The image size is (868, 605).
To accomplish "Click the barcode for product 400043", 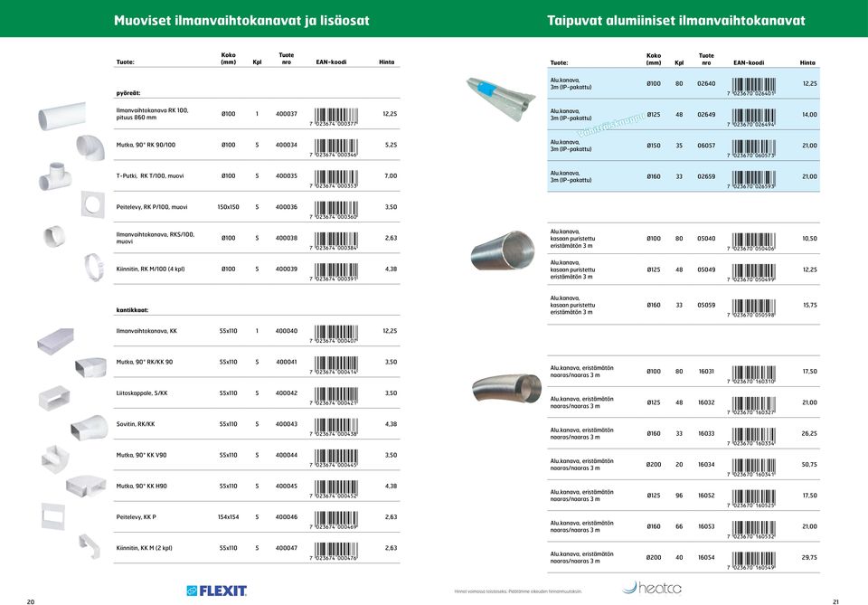I will click(x=334, y=427).
